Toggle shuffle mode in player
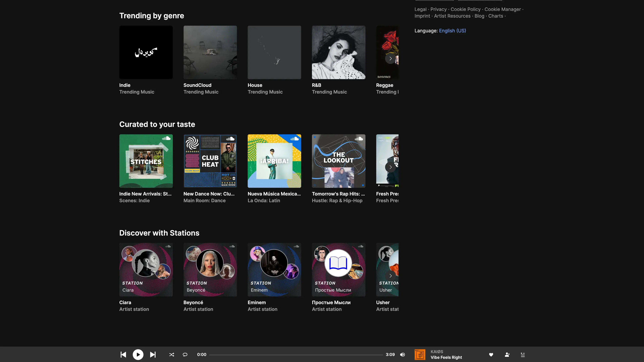Image resolution: width=644 pixels, height=362 pixels. 172,354
